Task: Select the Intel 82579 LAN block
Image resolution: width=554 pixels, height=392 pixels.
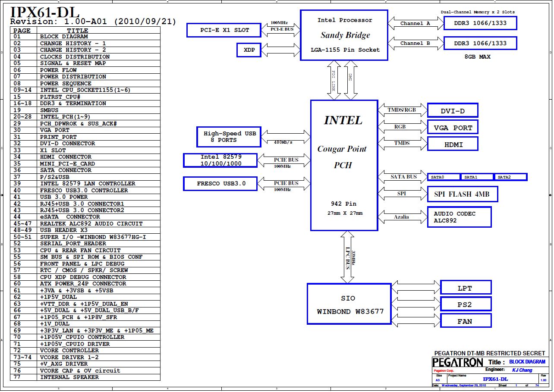Action: click(220, 160)
